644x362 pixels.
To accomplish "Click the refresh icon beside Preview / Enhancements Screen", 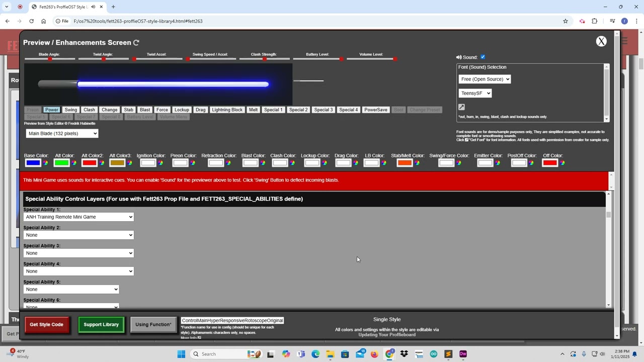I will [x=136, y=43].
